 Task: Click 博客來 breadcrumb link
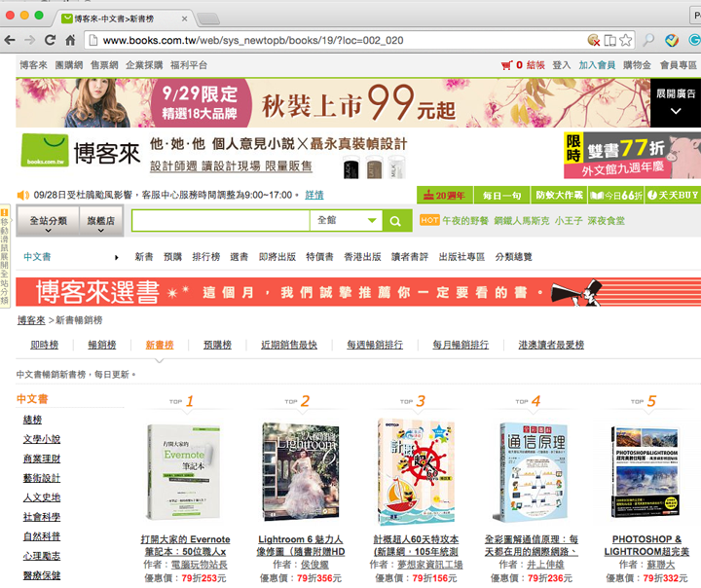[31, 320]
